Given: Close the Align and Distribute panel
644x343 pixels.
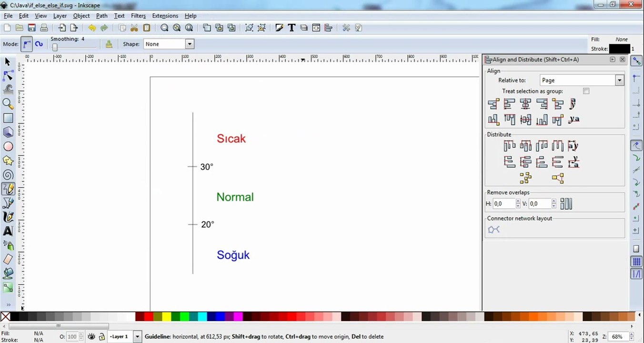Looking at the screenshot, I should pyautogui.click(x=622, y=60).
